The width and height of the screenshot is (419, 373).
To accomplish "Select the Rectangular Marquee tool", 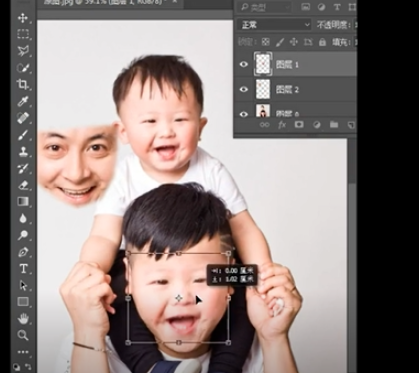I will [x=23, y=34].
